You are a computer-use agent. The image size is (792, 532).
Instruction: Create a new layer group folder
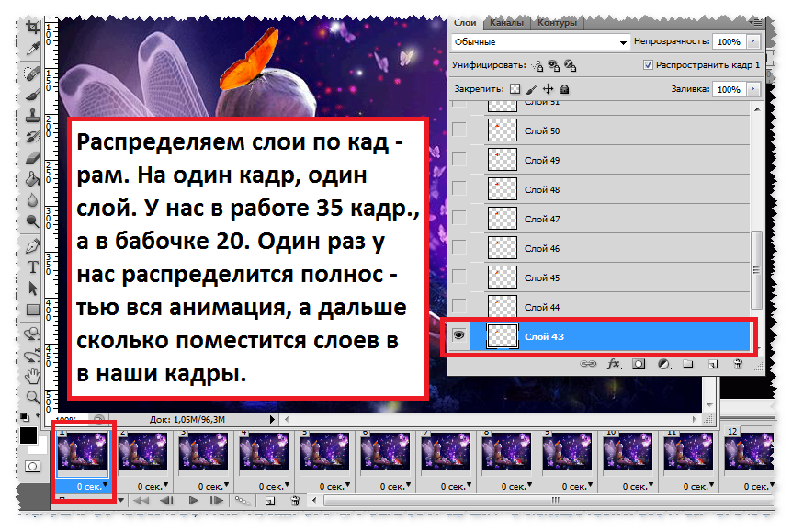pos(688,364)
